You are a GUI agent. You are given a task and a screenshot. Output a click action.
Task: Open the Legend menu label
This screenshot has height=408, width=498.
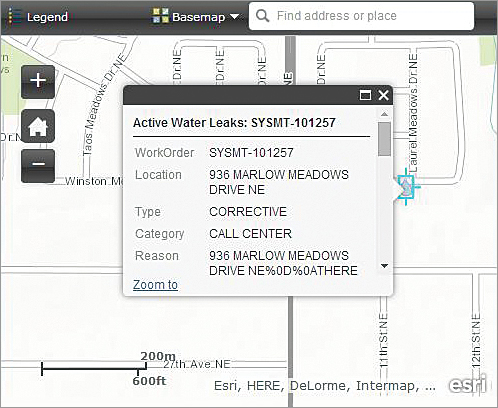coord(47,17)
